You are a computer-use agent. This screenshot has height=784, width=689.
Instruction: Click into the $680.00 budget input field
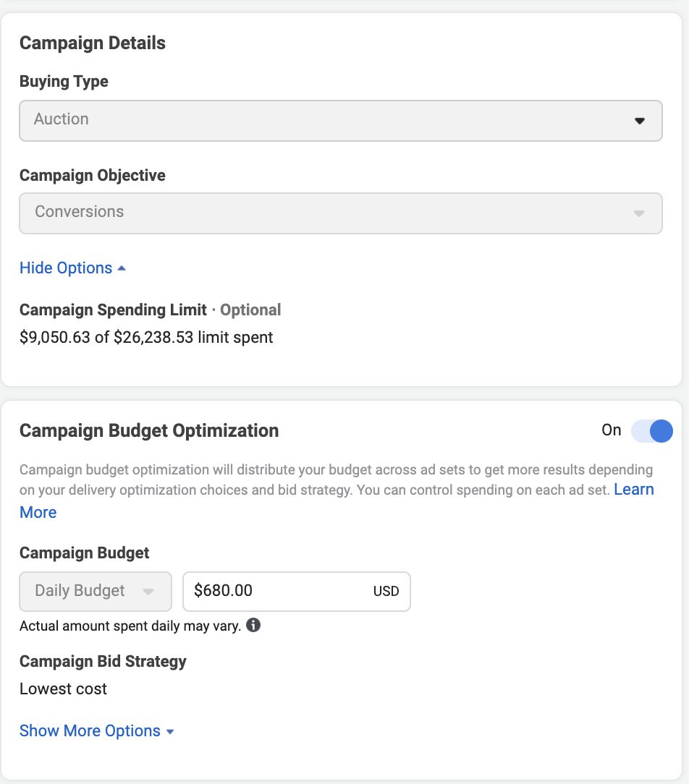coord(275,591)
